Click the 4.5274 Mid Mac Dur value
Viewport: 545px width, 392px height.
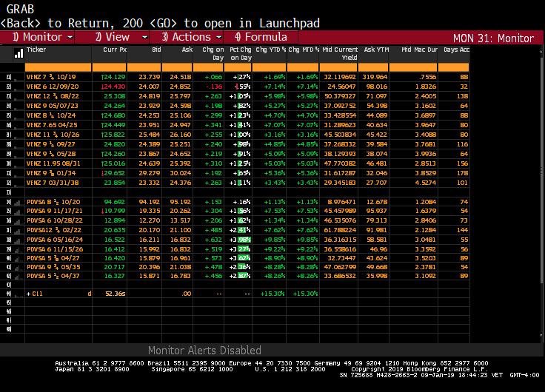pyautogui.click(x=426, y=183)
